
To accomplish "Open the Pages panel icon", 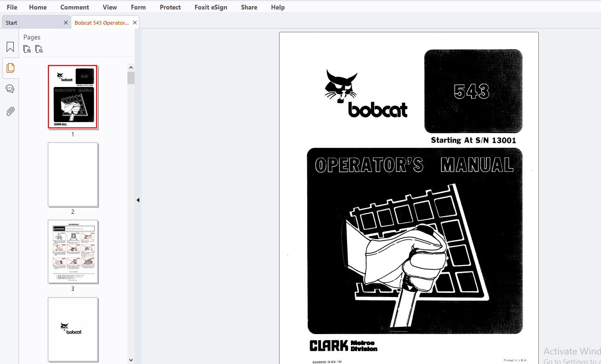I will [x=10, y=68].
